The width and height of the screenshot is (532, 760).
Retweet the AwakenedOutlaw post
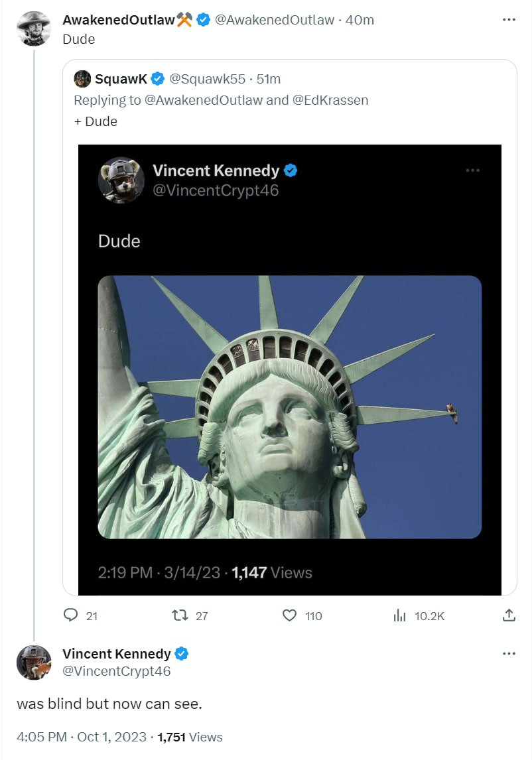[x=180, y=615]
